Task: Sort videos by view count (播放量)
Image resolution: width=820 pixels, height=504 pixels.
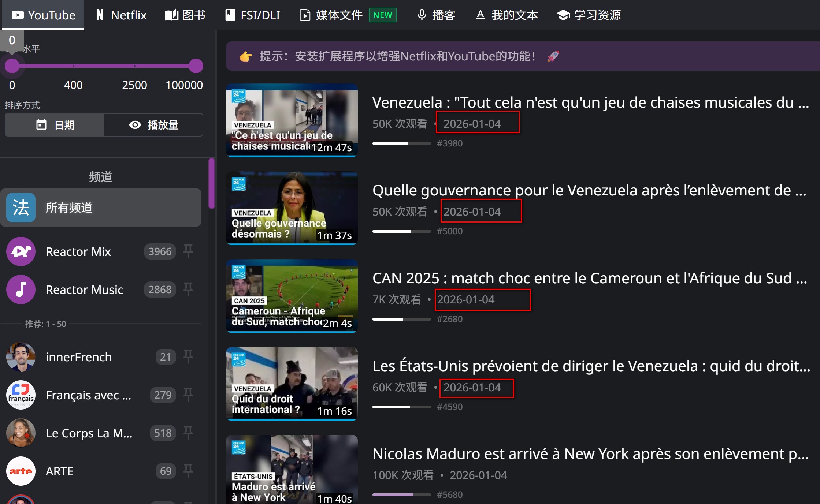Action: (154, 125)
